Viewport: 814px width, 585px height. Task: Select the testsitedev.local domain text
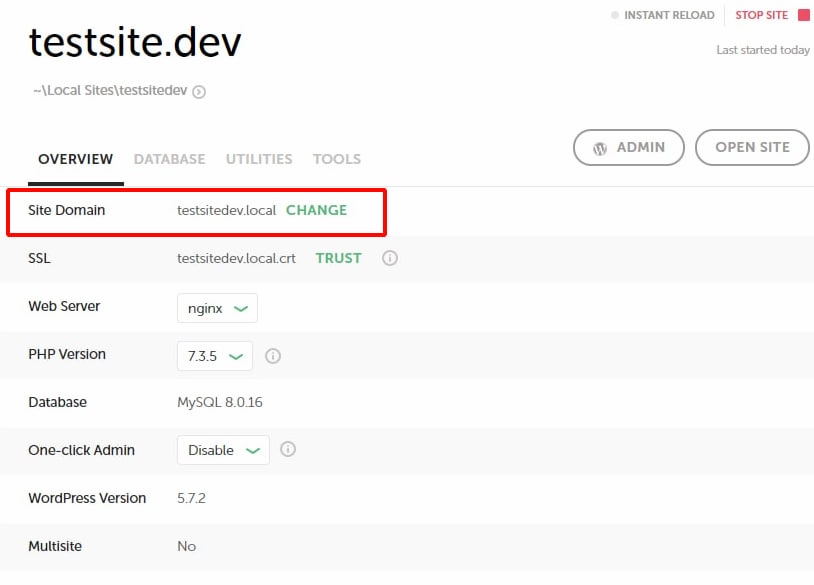point(226,210)
